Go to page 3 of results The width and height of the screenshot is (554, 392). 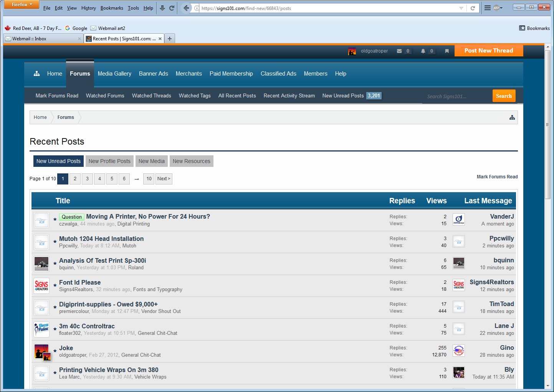click(x=87, y=179)
